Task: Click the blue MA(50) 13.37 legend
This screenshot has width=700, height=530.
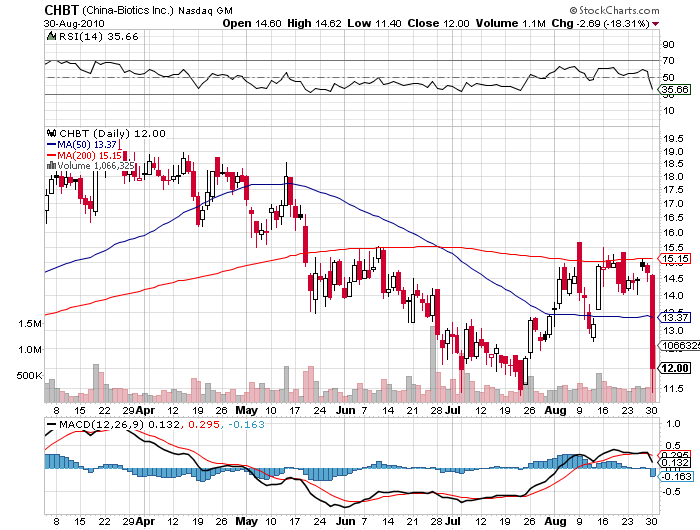Action: [x=82, y=144]
